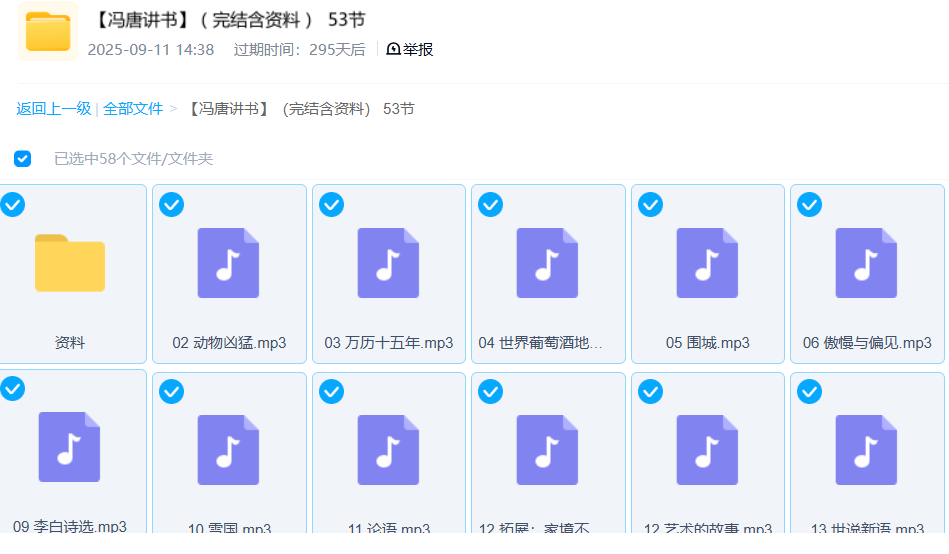Click the large shared folder icon in header
This screenshot has height=554, width=949.
pos(48,32)
